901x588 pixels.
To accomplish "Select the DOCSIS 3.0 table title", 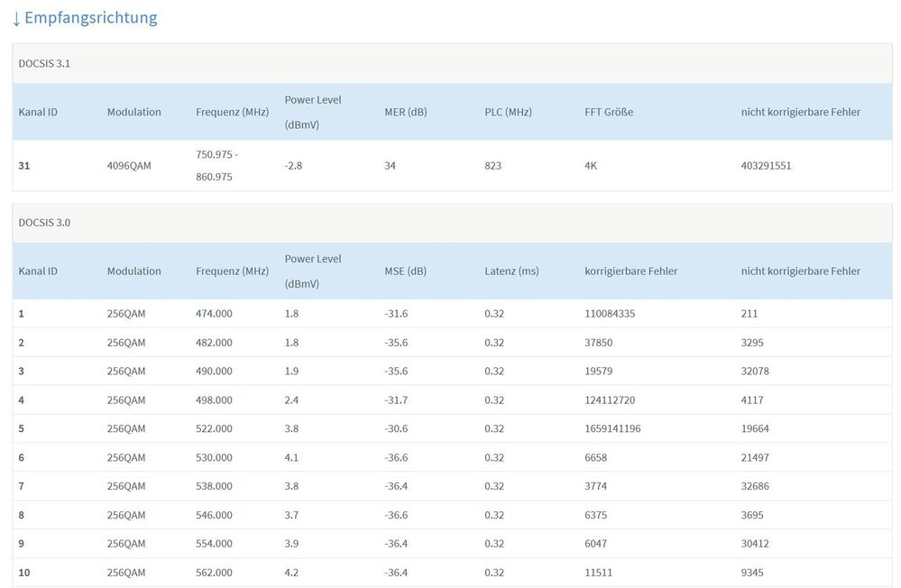I will [x=44, y=222].
